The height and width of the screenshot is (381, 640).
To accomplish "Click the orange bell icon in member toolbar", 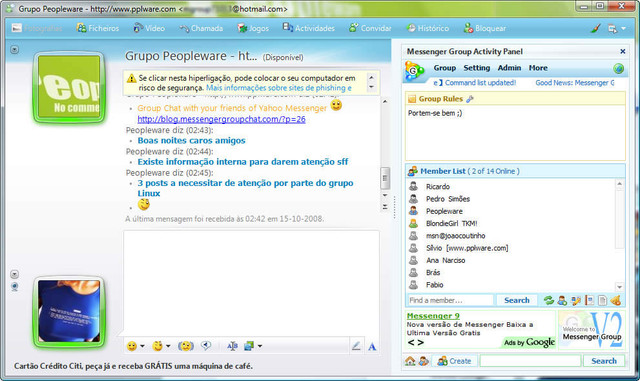I will coord(616,301).
